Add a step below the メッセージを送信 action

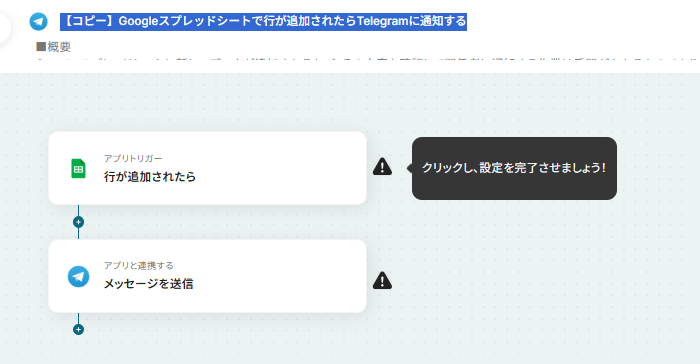79,330
